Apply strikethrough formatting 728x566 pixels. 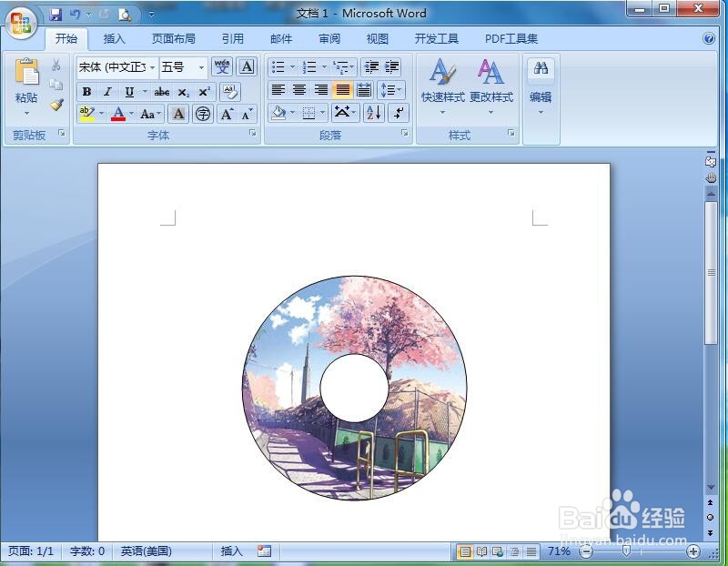(162, 92)
